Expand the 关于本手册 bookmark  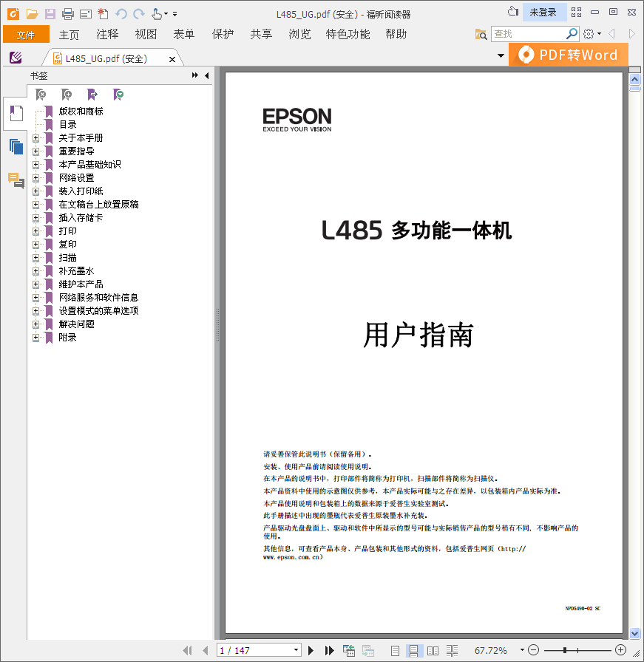(36, 138)
